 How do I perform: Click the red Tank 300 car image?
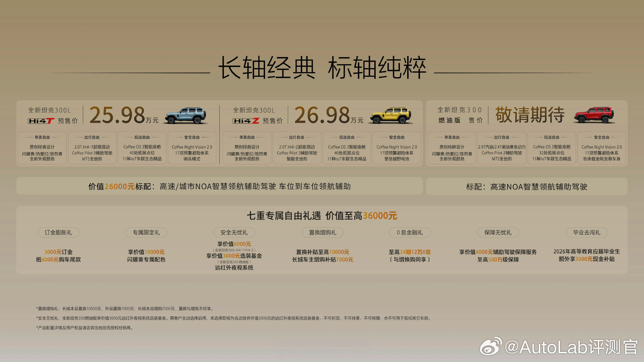pos(595,115)
